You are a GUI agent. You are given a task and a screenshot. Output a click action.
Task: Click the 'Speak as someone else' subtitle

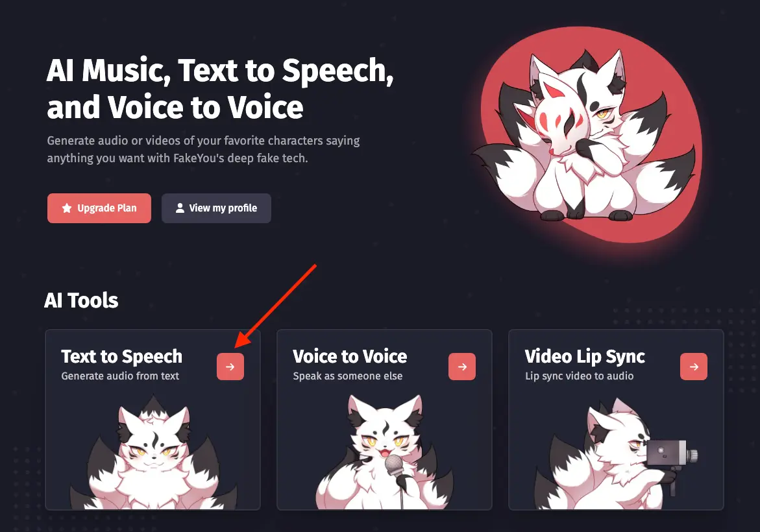tap(347, 376)
